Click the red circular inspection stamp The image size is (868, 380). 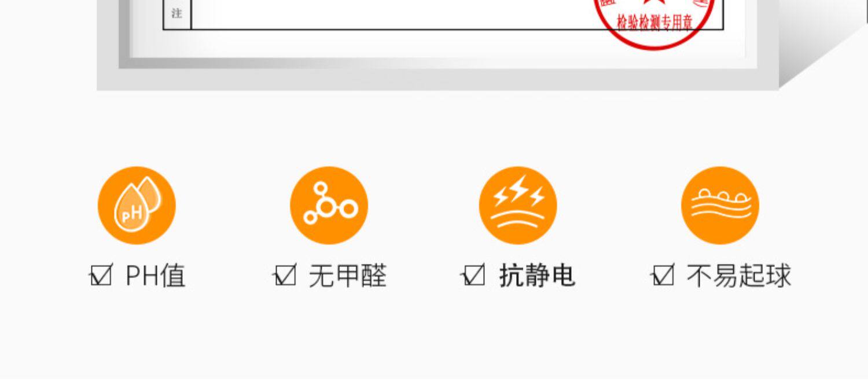click(654, 20)
